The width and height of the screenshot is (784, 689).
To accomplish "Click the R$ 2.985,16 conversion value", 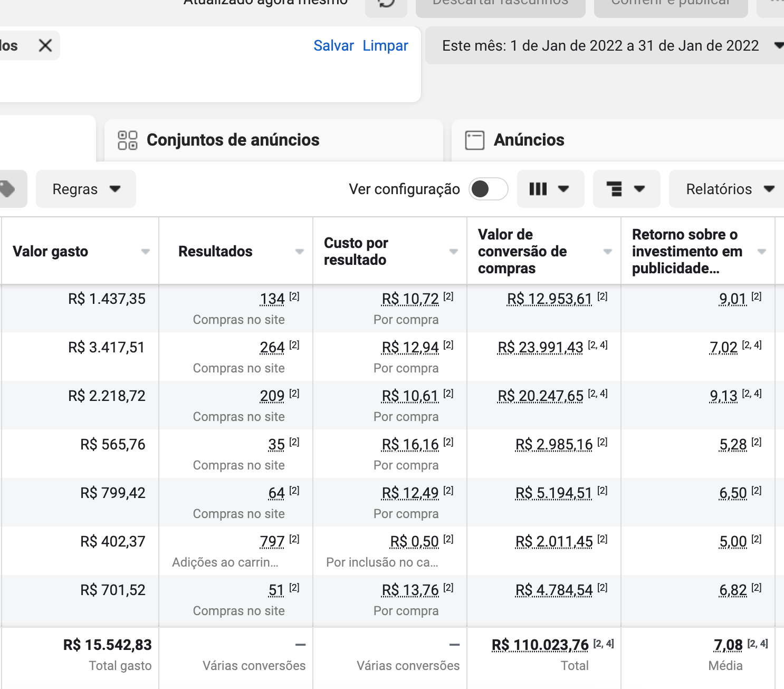I will point(554,445).
